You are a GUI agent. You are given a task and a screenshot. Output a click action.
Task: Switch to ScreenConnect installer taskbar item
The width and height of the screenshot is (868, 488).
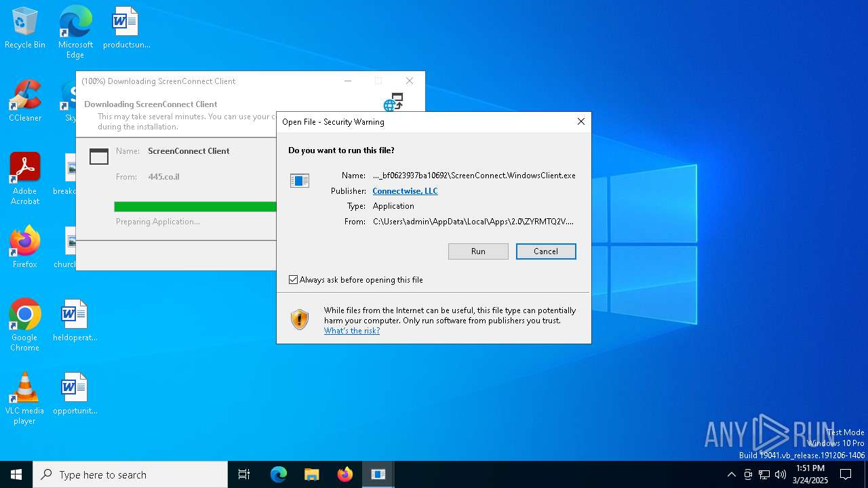tap(378, 474)
